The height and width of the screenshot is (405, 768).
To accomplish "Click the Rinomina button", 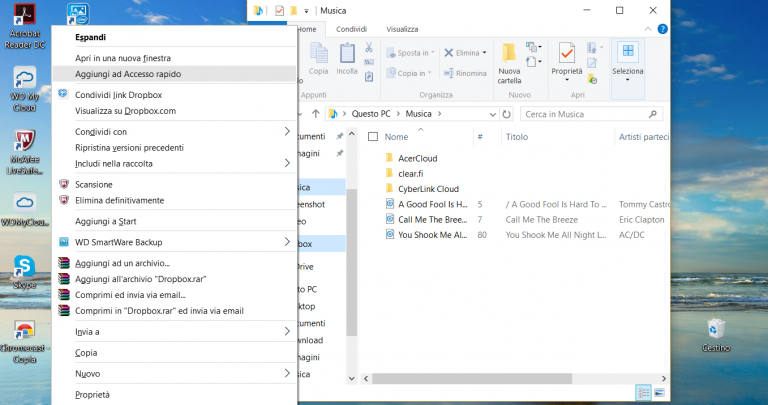I will click(x=465, y=73).
